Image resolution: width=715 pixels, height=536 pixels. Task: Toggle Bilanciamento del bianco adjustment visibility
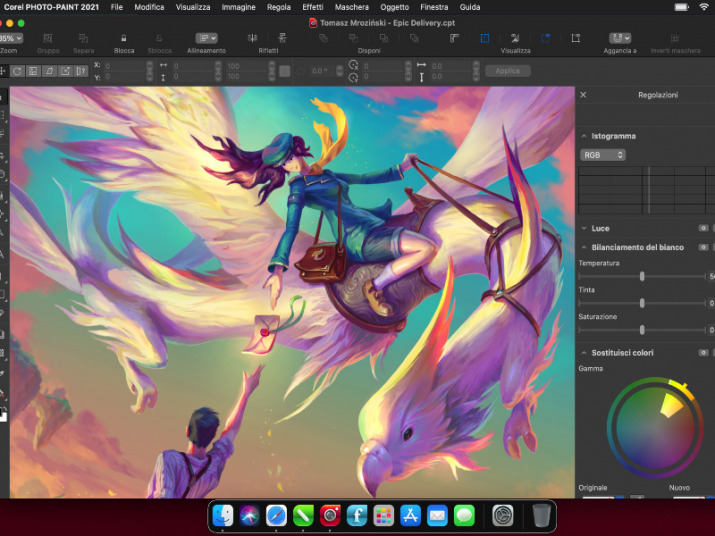(x=703, y=247)
